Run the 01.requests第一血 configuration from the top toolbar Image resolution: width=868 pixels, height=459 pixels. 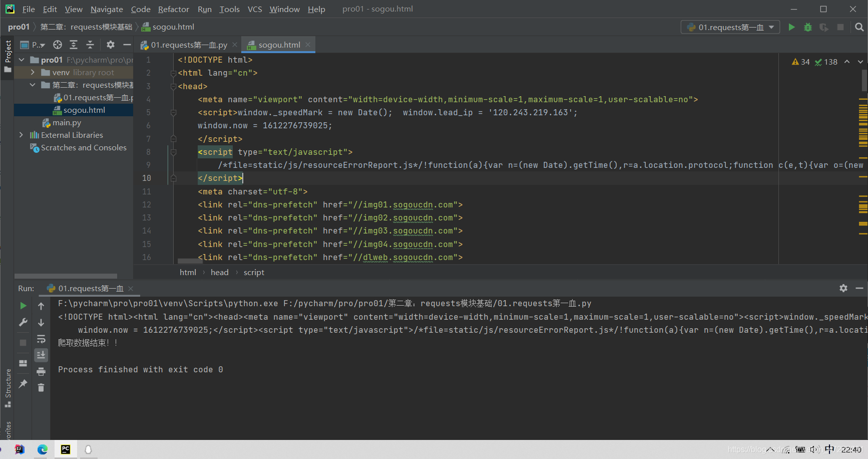[x=791, y=27]
